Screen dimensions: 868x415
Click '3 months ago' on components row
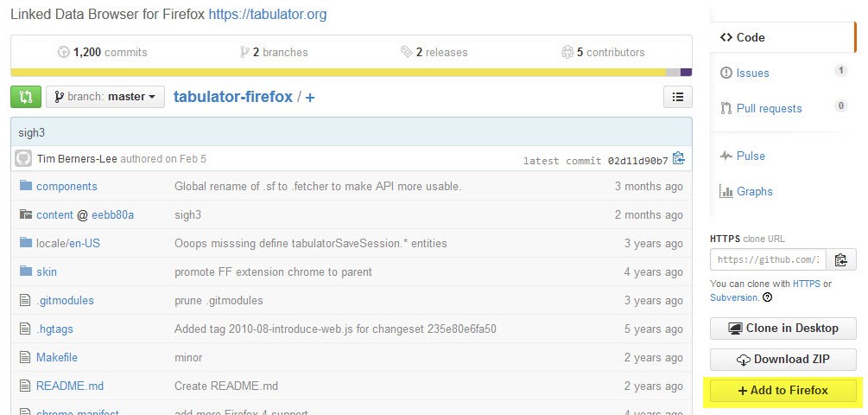point(649,186)
